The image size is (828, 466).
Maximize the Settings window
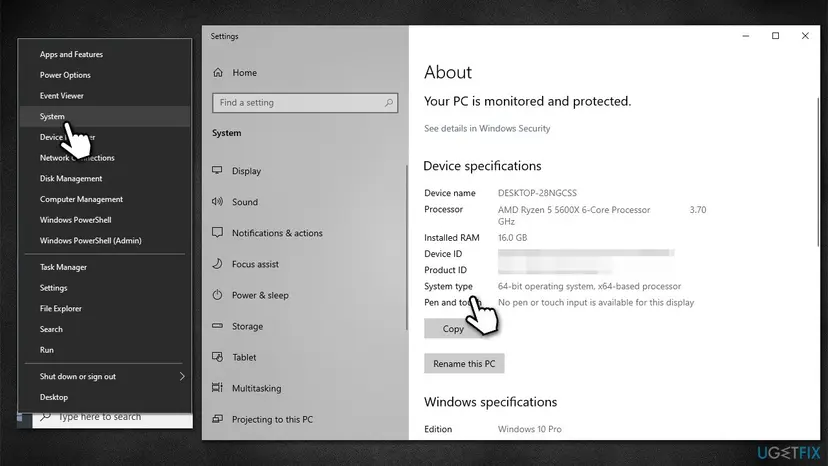(x=775, y=36)
